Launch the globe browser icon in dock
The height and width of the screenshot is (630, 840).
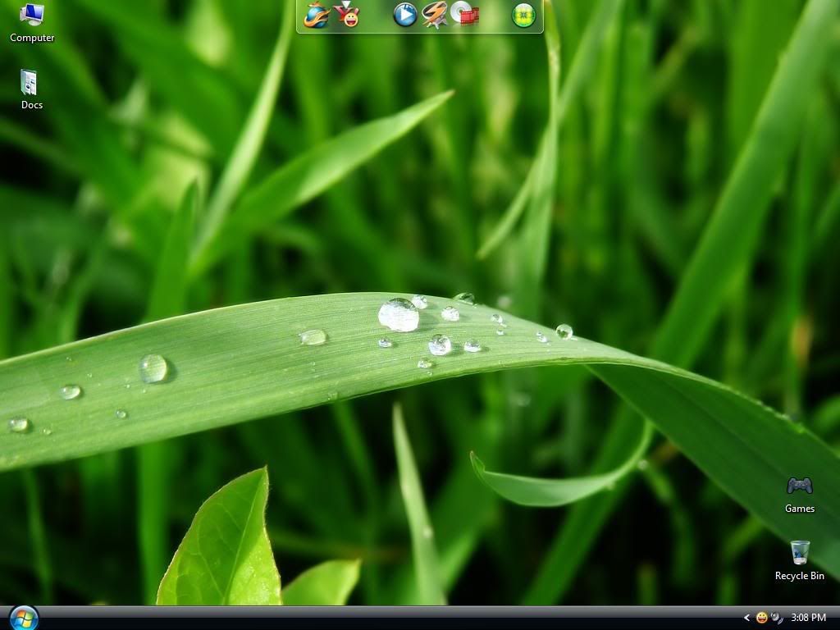(x=317, y=15)
